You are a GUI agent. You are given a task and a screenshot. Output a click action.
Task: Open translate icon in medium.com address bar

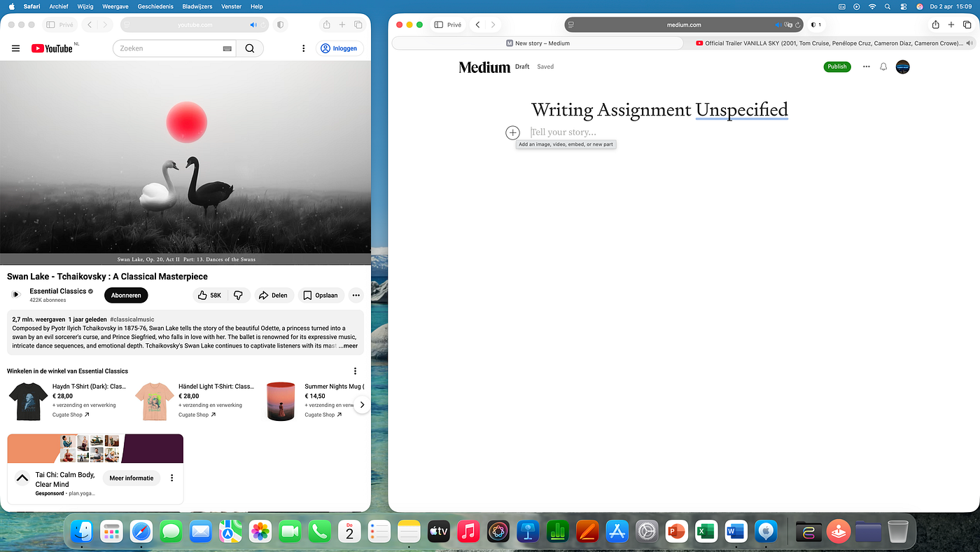788,25
